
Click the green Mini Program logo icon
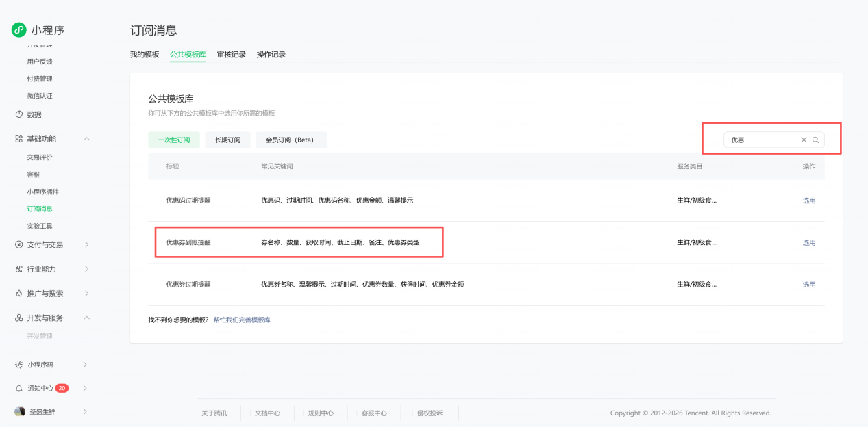(x=18, y=29)
